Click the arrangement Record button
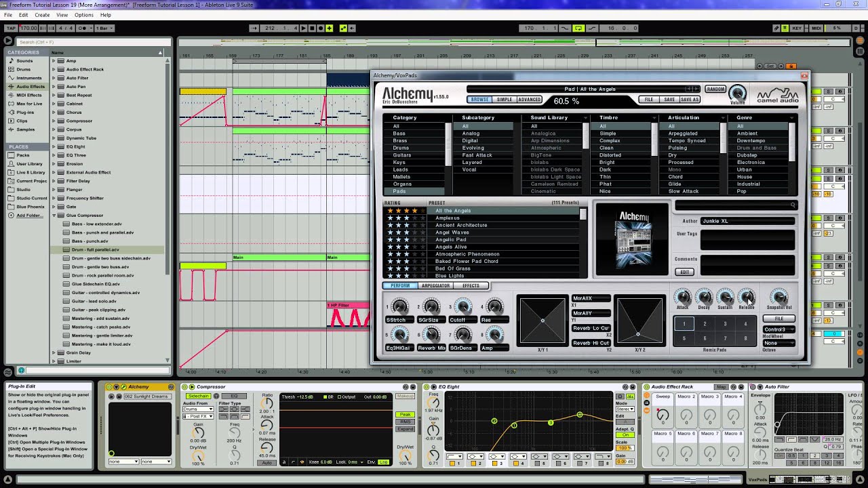Viewport: 868px width, 488px height. click(321, 28)
